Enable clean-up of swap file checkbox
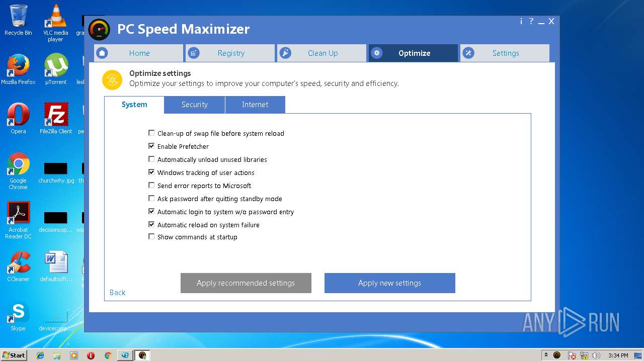This screenshot has height=362, width=644. 151,133
